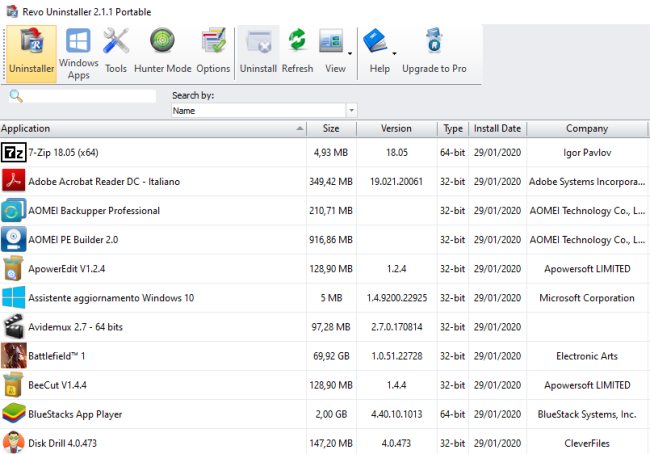Viewport: 650px width, 454px height.
Task: Select the AOMEI Backupper icon
Action: tap(14, 210)
